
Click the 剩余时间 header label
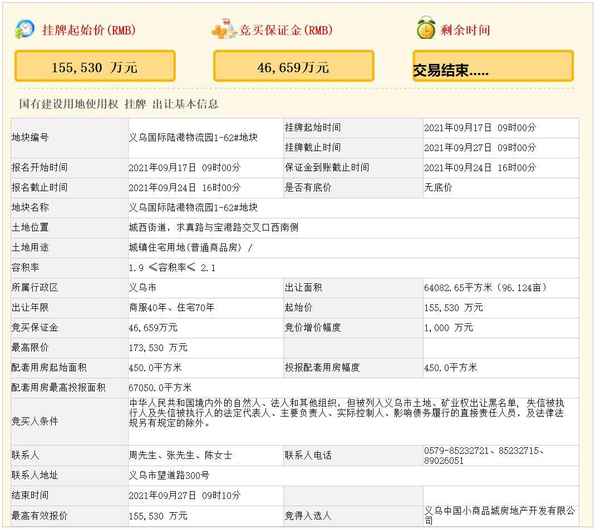(x=465, y=31)
